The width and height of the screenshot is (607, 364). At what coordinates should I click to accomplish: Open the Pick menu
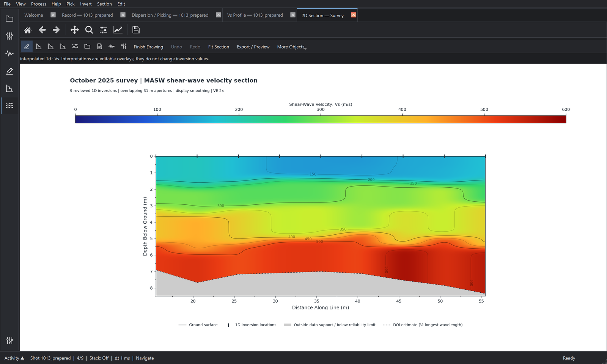[x=71, y=4]
